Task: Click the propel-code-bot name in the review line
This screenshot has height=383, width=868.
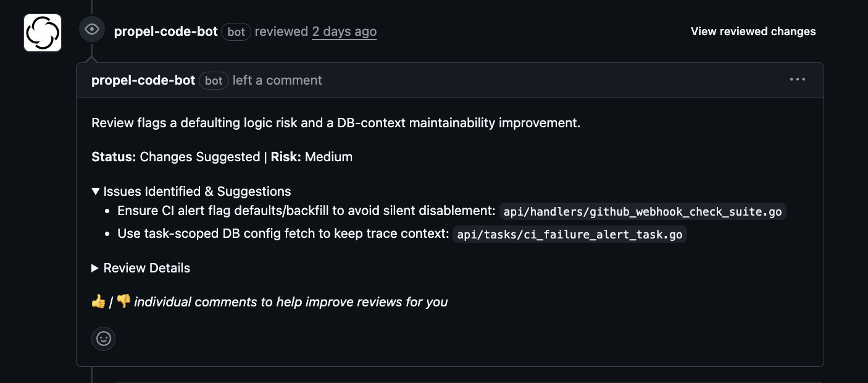Action: tap(165, 32)
